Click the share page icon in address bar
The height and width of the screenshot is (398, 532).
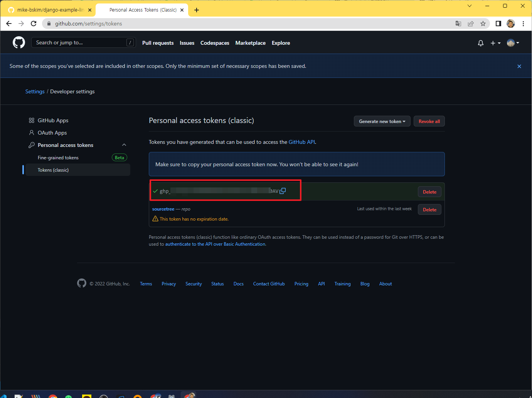(x=471, y=24)
